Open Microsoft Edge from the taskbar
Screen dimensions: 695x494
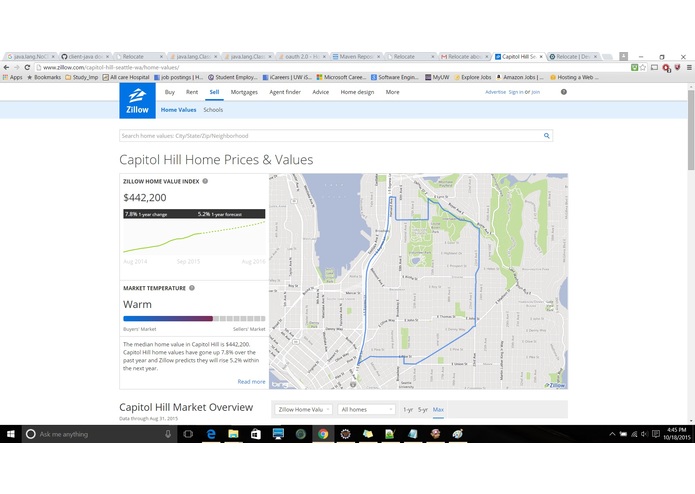tap(211, 434)
